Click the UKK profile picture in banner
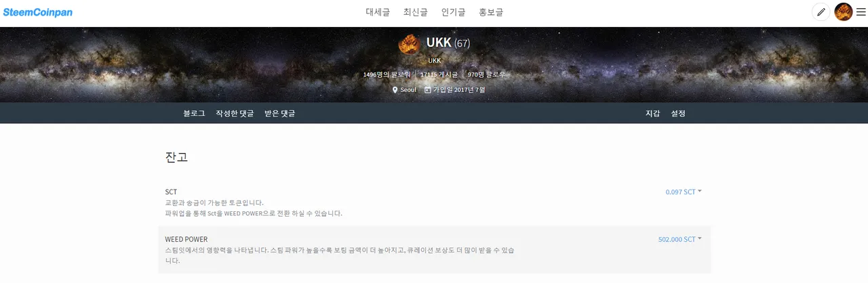This screenshot has width=868, height=283. pyautogui.click(x=409, y=44)
